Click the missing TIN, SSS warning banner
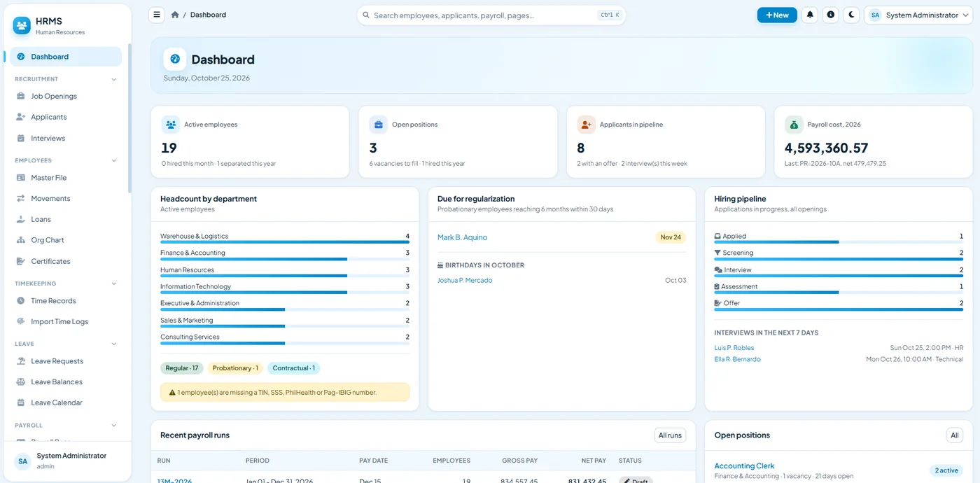The height and width of the screenshot is (483, 980). [285, 392]
